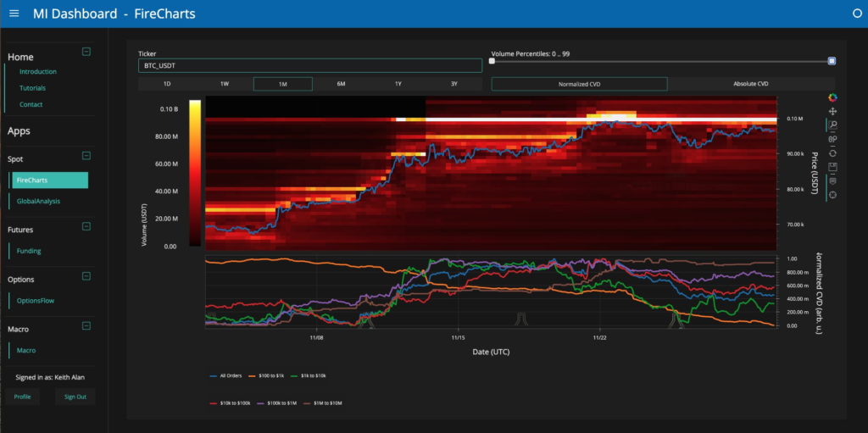Toggle the Hover tooltip tool

[832, 180]
